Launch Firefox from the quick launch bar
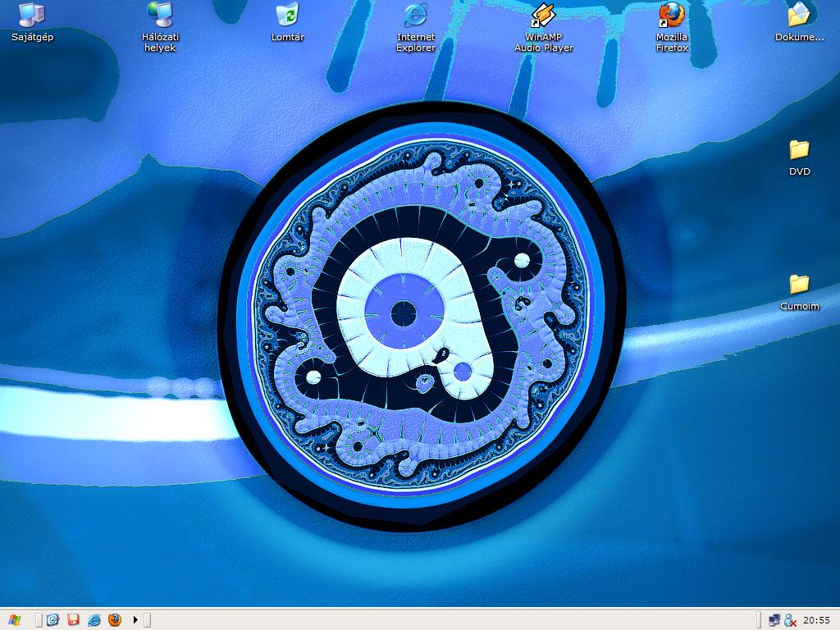Screen dimensions: 840x630 115,620
